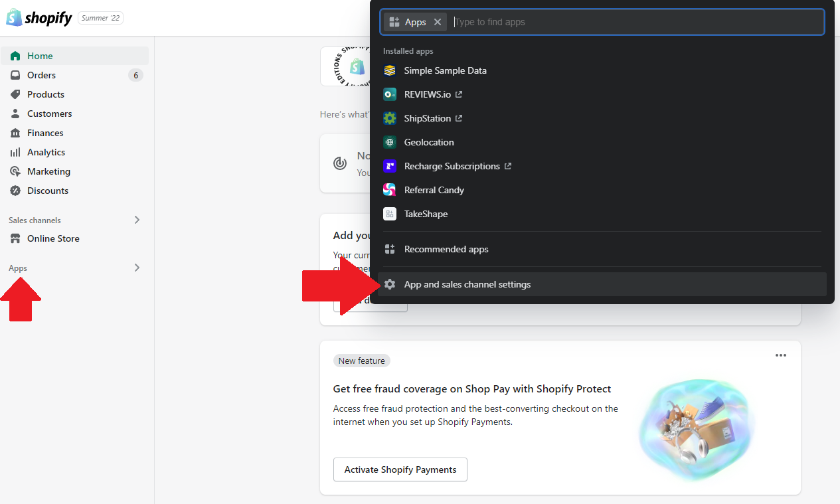Expand the Sales channels section chevron
Viewport: 840px width, 504px height.
pyautogui.click(x=137, y=220)
